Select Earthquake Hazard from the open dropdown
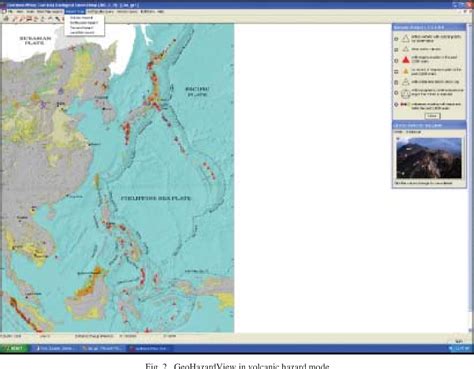This screenshot has height=369, width=474. click(x=84, y=23)
